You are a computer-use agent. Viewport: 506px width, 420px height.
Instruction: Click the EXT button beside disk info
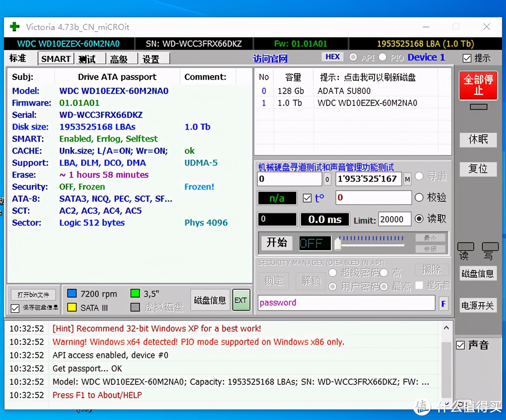click(x=241, y=300)
